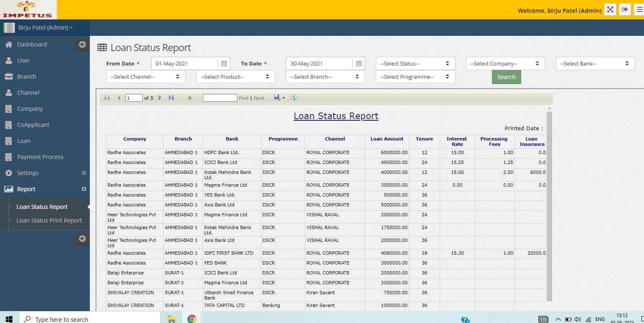Refresh the report using the green refresh icon

[294, 98]
